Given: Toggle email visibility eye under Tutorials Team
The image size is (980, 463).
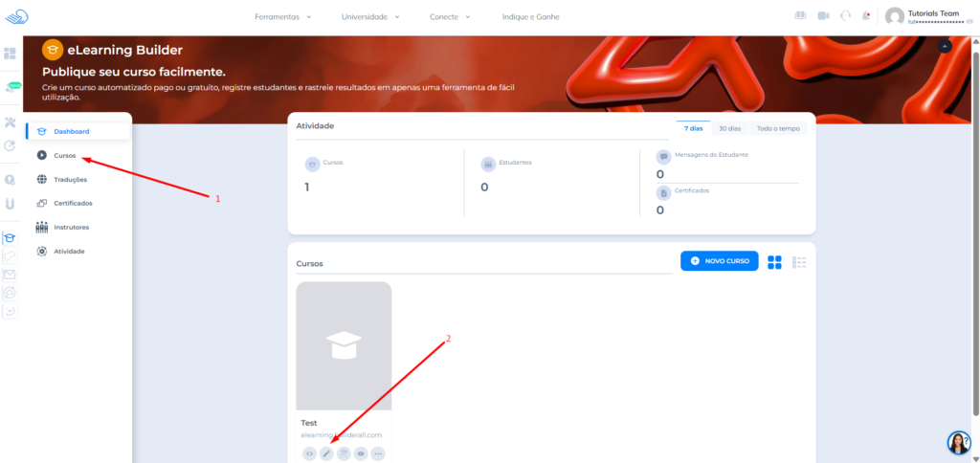Looking at the screenshot, I should tap(970, 21).
